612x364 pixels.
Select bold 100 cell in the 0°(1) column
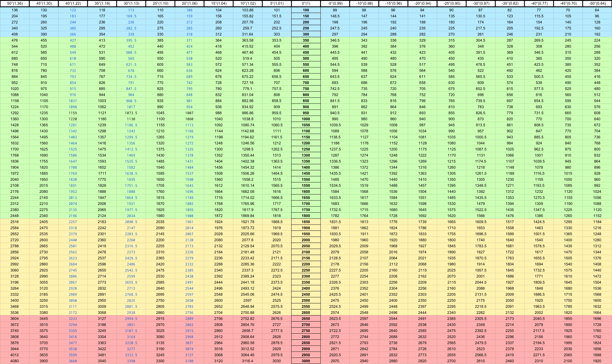[x=306, y=10]
